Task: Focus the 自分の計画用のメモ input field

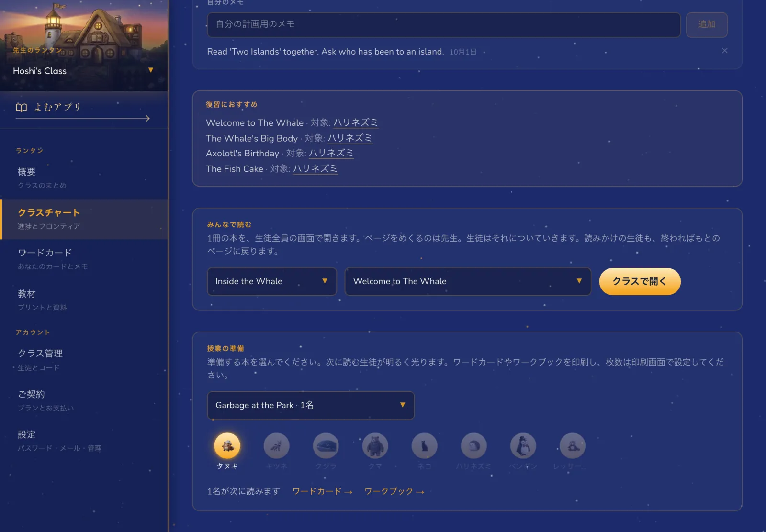Action: click(444, 24)
